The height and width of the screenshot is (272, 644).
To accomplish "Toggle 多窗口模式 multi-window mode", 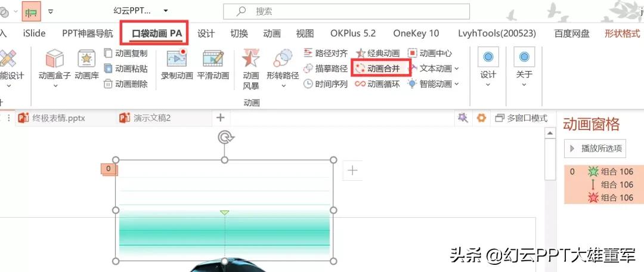I will pos(521,118).
